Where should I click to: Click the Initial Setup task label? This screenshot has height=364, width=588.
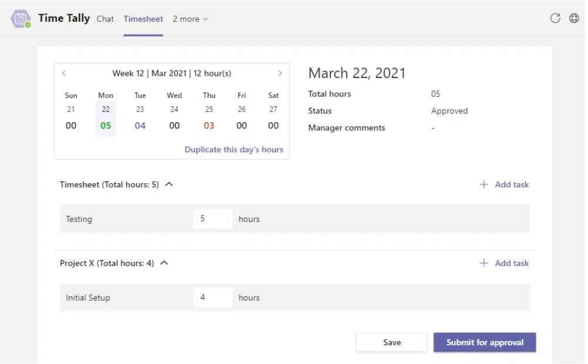(x=88, y=298)
